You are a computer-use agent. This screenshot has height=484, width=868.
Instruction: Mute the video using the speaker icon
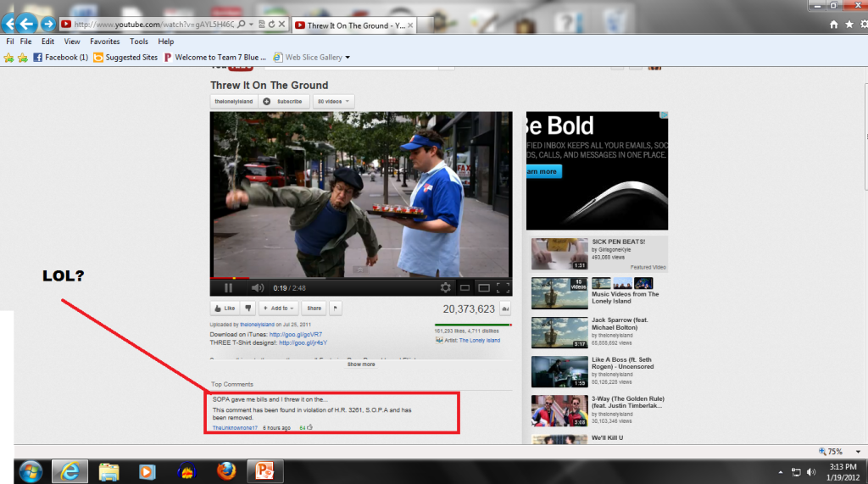click(x=258, y=288)
